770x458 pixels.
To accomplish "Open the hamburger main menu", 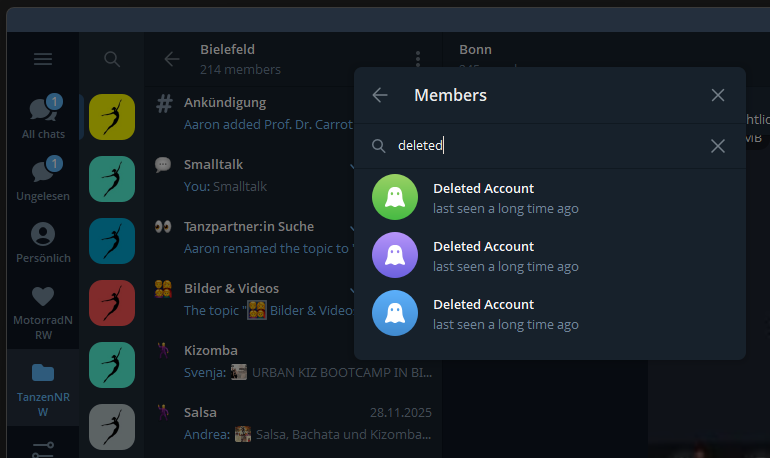I will click(43, 59).
